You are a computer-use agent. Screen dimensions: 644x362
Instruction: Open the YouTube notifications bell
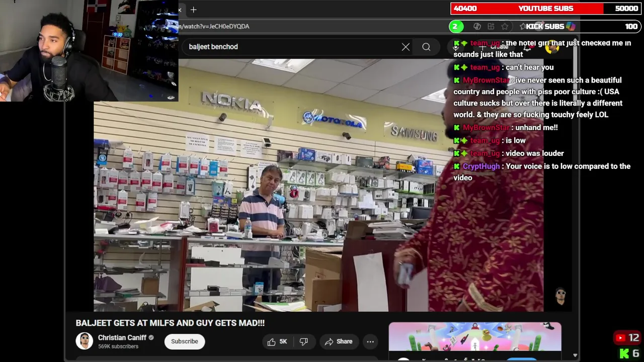pos(527,47)
